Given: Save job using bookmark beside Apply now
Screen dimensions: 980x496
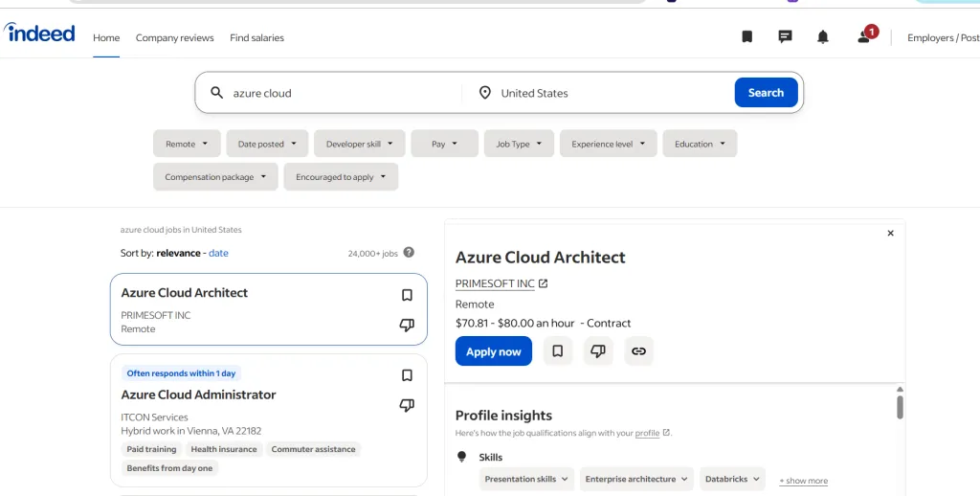Looking at the screenshot, I should (558, 350).
